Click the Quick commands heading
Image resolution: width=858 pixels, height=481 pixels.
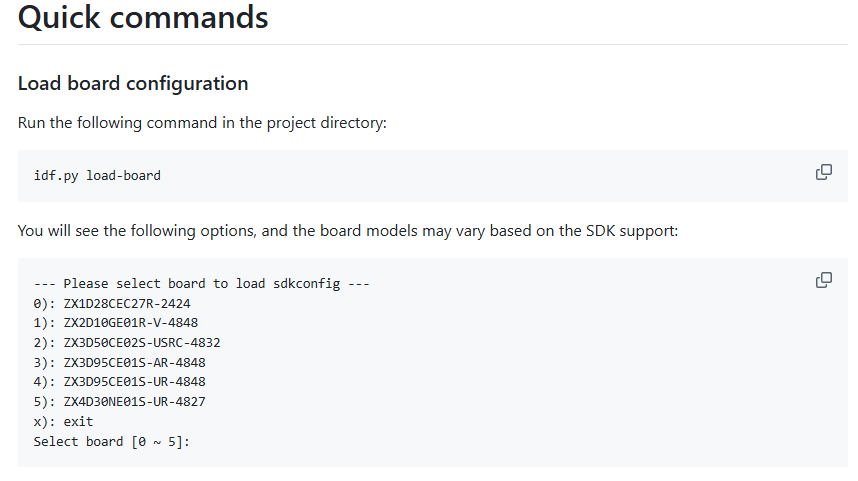point(143,17)
